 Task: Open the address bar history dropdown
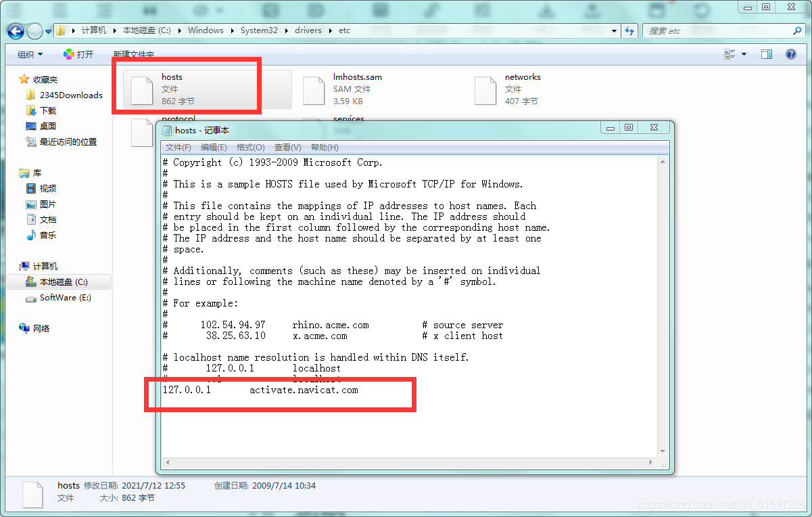615,31
